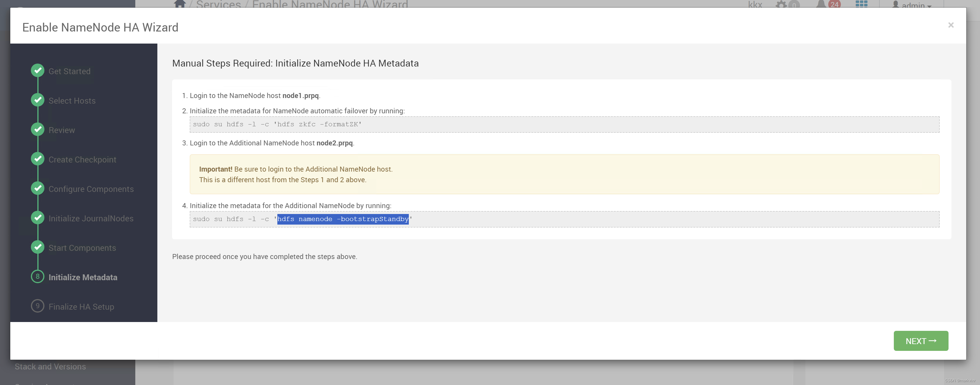Click the Configure Components step checkmark icon
The image size is (980, 385).
pyautogui.click(x=38, y=188)
